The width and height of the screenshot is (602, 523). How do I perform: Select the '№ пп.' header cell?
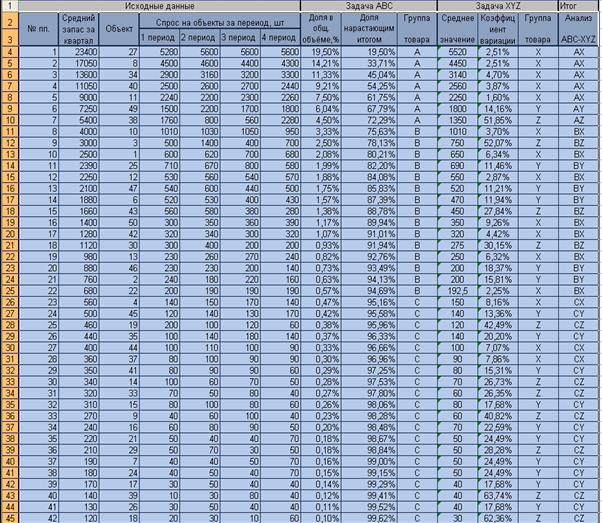[x=38, y=29]
